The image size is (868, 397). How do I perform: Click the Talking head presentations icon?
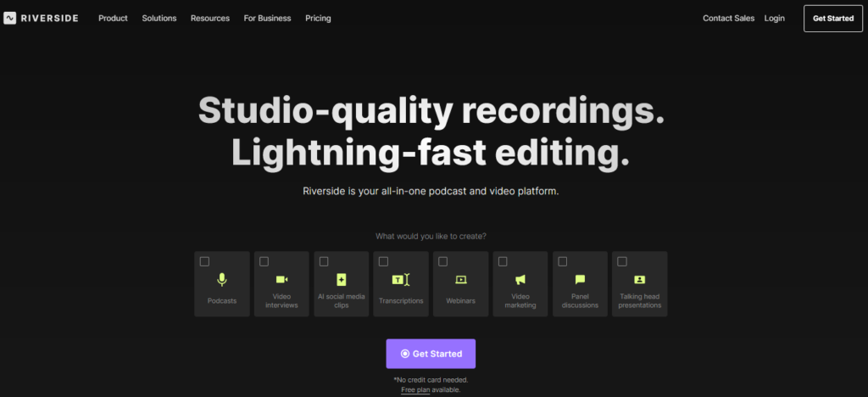[x=639, y=280]
